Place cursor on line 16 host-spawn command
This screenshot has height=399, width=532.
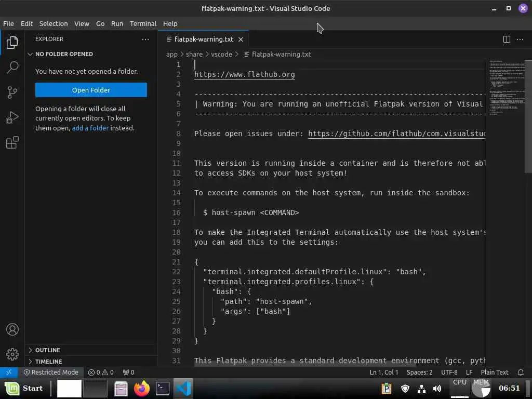pyautogui.click(x=251, y=212)
